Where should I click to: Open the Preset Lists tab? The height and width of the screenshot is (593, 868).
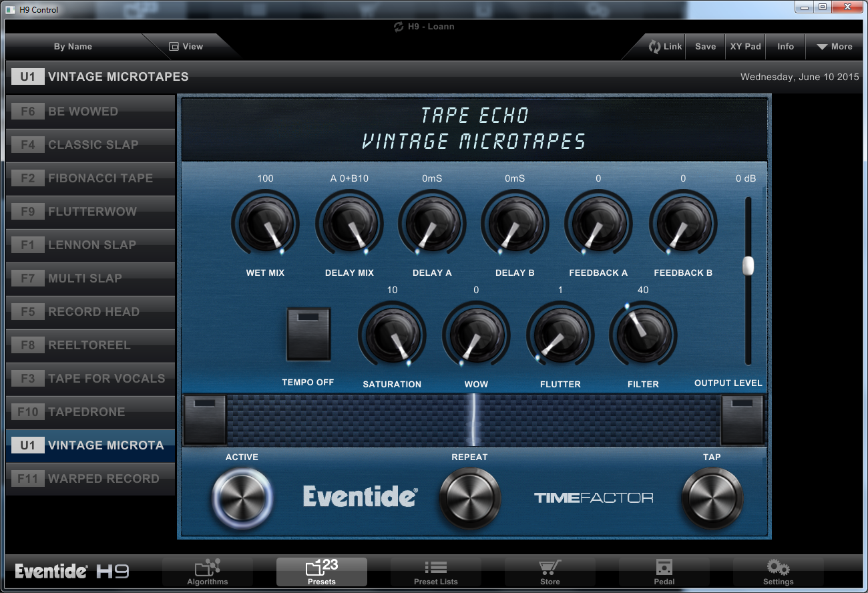436,572
